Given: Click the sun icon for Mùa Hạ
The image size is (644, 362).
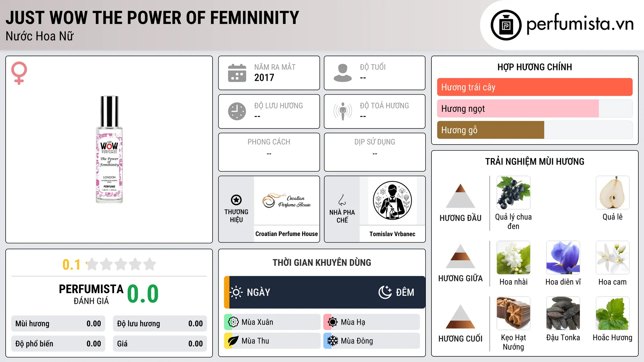Looking at the screenshot, I should click(333, 322).
